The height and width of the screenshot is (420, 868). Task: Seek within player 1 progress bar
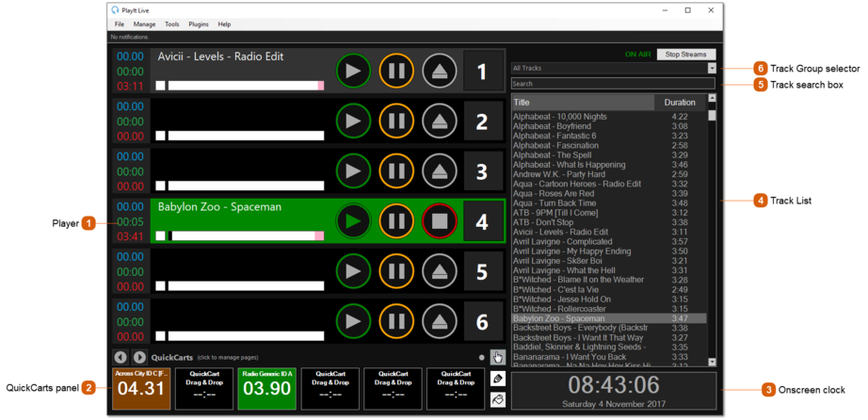coord(246,86)
